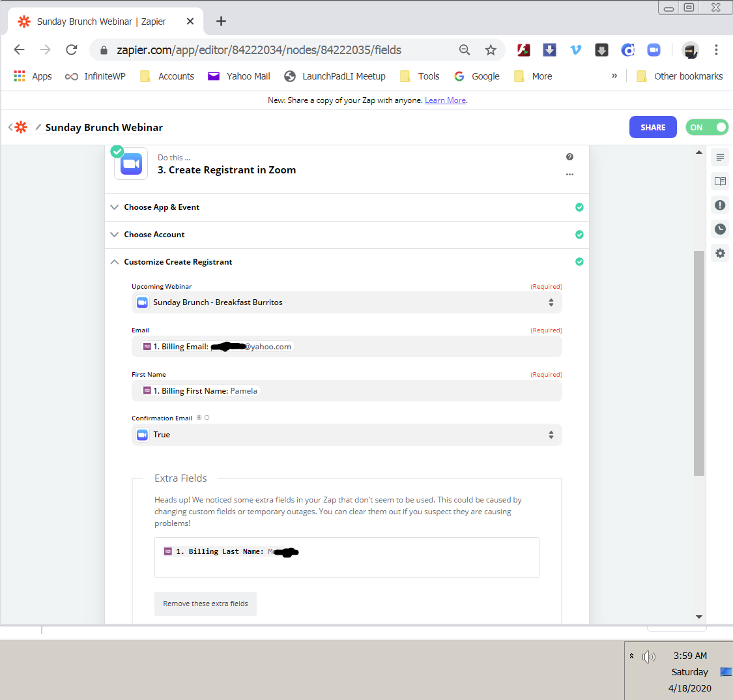Click the scrollbar up arrow

699,153
